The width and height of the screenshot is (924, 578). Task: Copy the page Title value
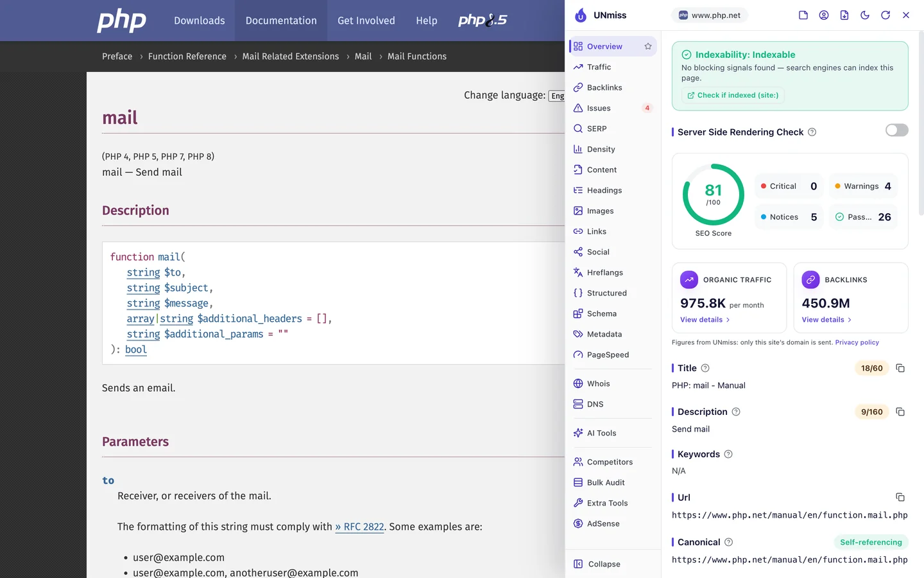pos(900,368)
